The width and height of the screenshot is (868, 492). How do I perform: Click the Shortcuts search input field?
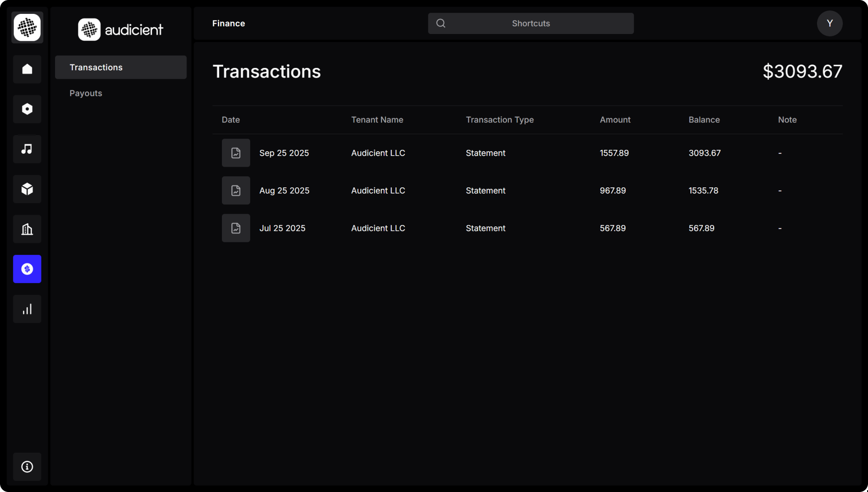coord(531,23)
